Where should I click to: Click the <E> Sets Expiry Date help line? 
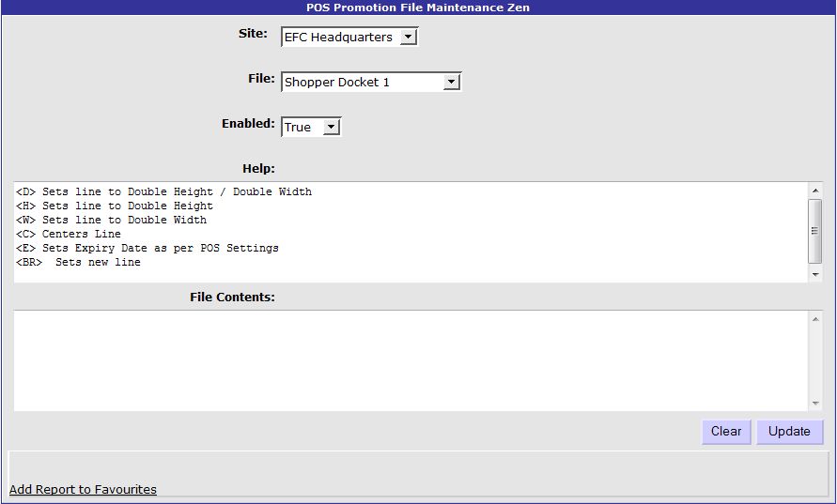[x=147, y=249]
